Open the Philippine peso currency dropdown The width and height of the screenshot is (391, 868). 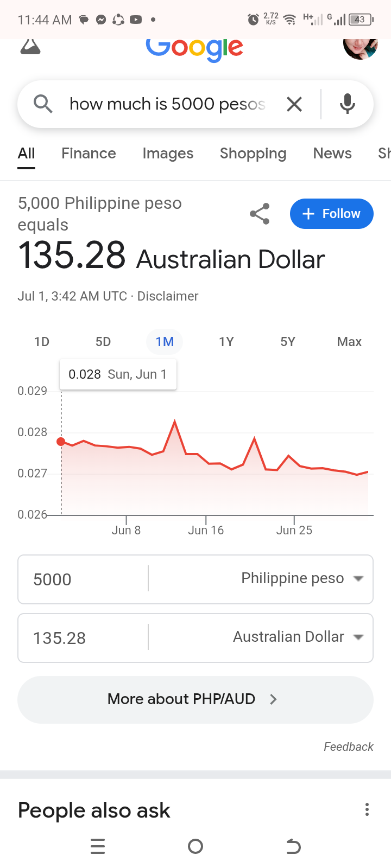pyautogui.click(x=302, y=579)
